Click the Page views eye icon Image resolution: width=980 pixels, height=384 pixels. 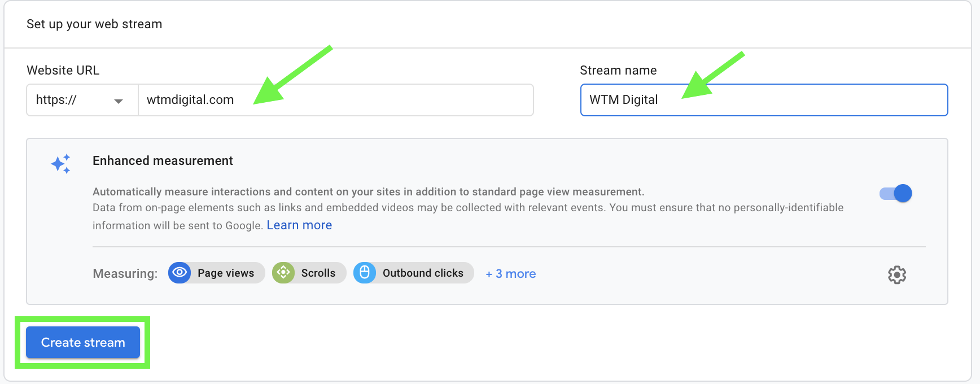pyautogui.click(x=180, y=273)
